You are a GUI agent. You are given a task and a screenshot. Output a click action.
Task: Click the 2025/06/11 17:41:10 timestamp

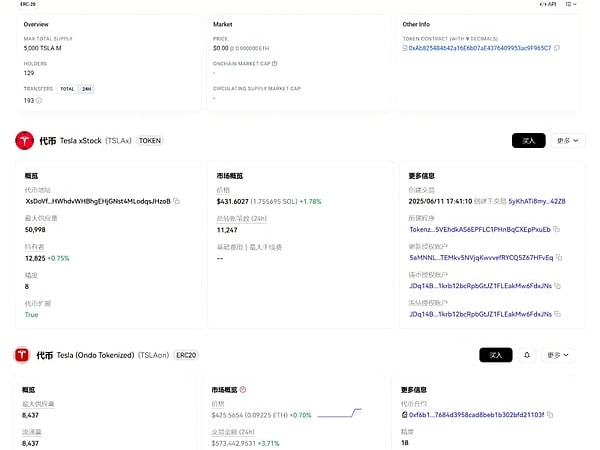point(440,201)
